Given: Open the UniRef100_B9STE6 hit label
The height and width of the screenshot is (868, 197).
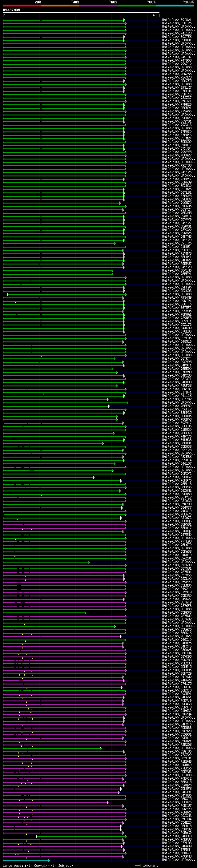Looking at the screenshot, I should click(177, 37).
